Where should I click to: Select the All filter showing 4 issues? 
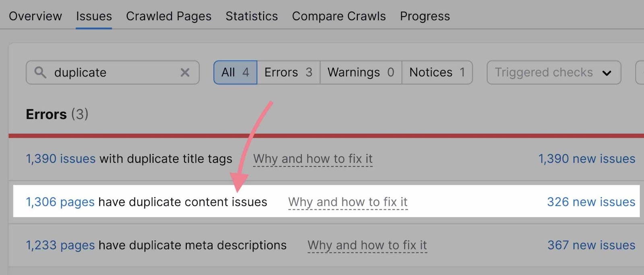click(235, 73)
